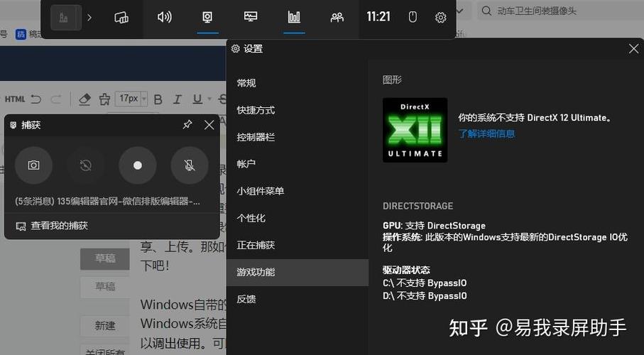The height and width of the screenshot is (355, 644).
Task: Select the 快捷方式 settings tab
Action: tap(298, 110)
